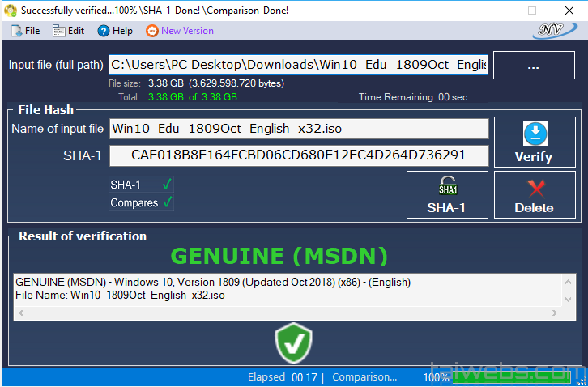
Task: Click the SHA-1 hash value field
Action: pyautogui.click(x=298, y=155)
